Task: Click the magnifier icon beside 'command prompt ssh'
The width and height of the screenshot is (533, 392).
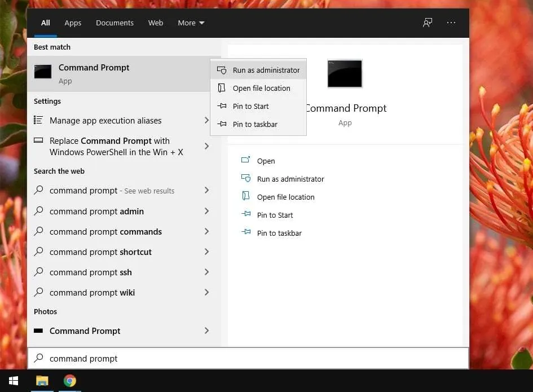Action: [x=39, y=272]
